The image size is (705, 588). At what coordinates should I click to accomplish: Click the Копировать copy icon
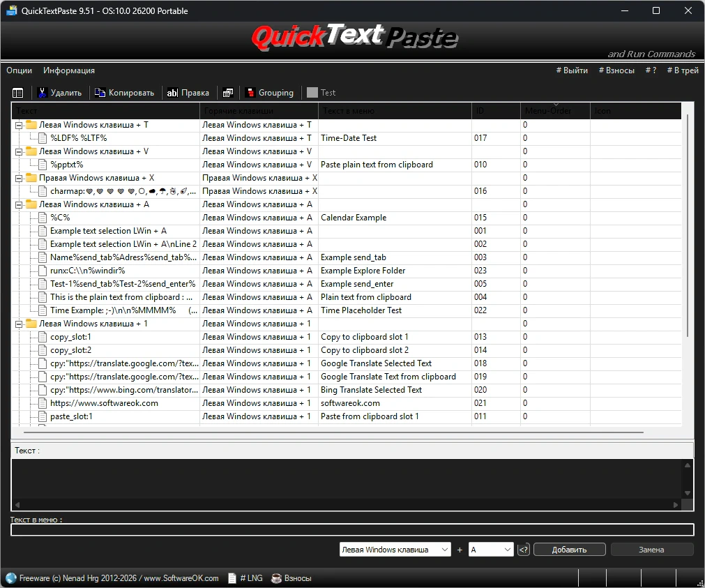click(x=100, y=93)
